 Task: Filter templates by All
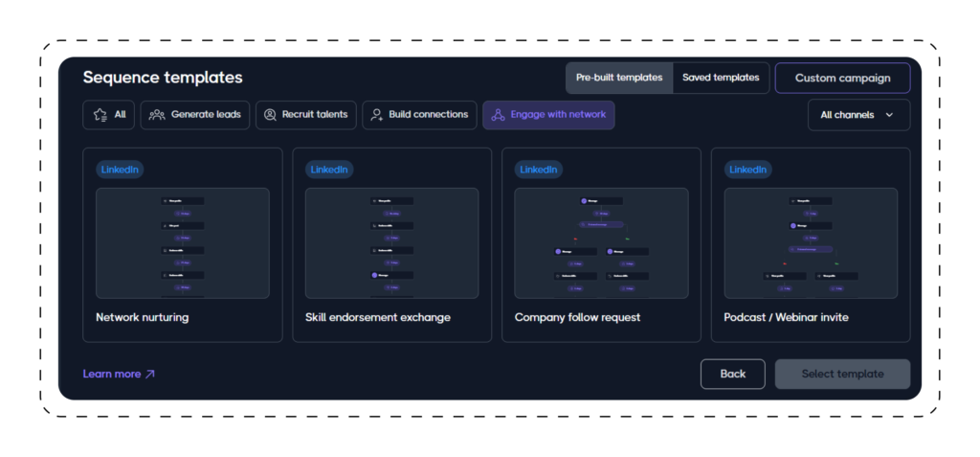[108, 115]
